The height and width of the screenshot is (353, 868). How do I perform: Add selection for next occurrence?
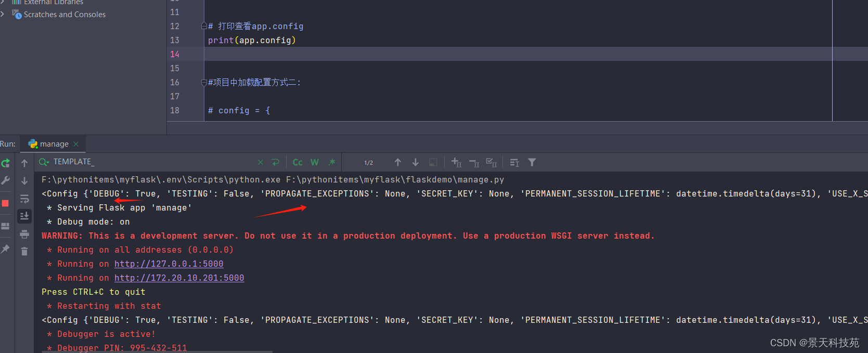(x=457, y=163)
